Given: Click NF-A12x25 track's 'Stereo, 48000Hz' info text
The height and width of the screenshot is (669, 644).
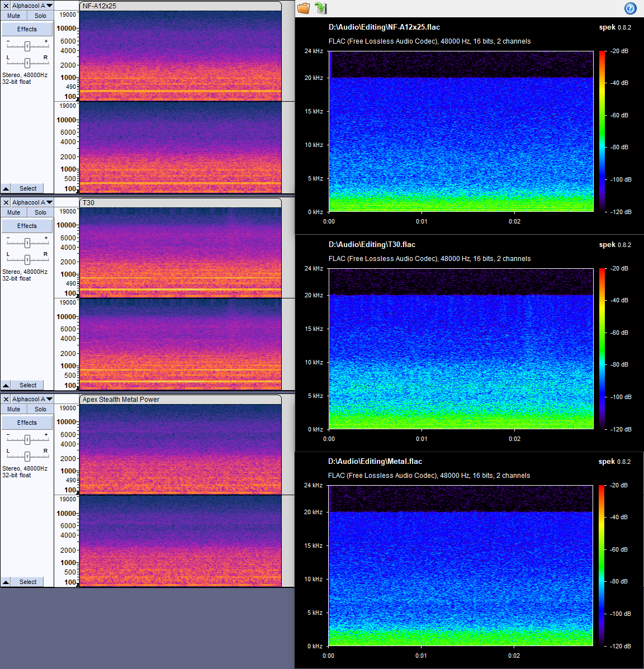Looking at the screenshot, I should tap(25, 75).
